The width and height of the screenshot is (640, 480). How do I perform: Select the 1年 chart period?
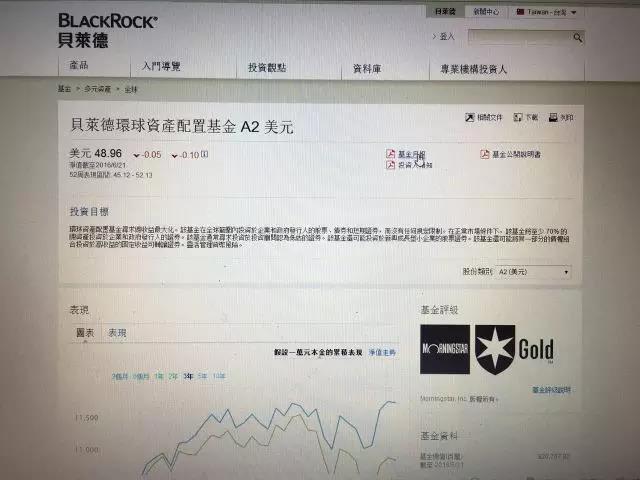click(x=159, y=376)
